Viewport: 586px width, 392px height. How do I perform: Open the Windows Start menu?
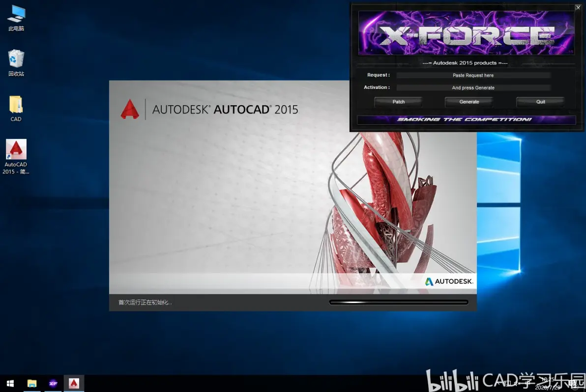pyautogui.click(x=10, y=384)
